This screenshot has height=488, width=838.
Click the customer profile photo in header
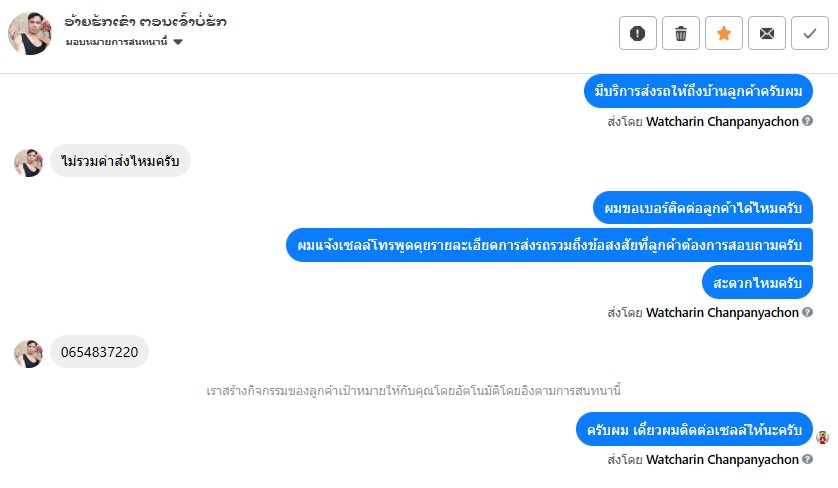(x=30, y=33)
